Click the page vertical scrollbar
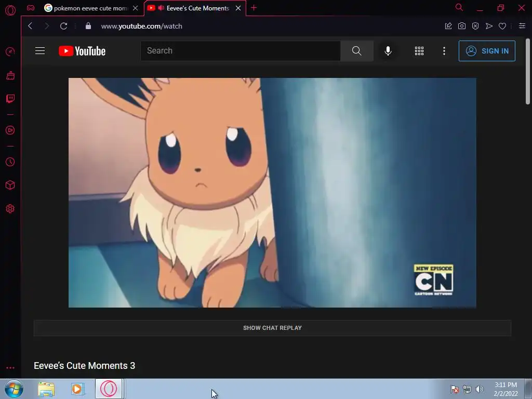The width and height of the screenshot is (532, 399). 528,71
